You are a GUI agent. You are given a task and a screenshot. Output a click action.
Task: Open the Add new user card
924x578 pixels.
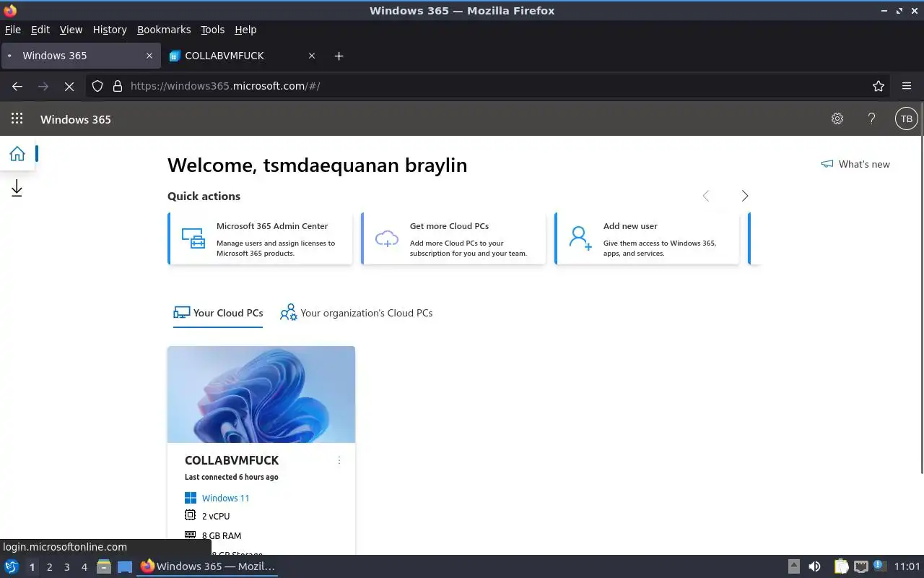(647, 238)
